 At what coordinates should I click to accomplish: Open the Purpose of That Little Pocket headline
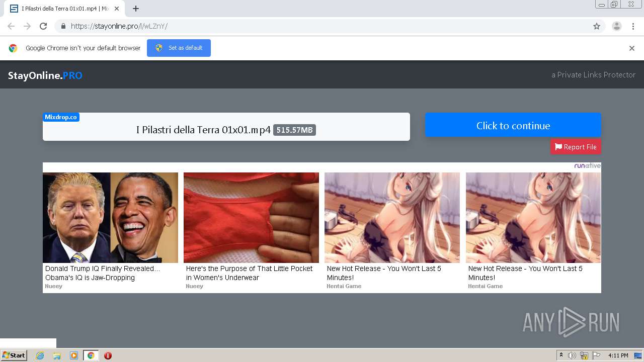pyautogui.click(x=249, y=273)
